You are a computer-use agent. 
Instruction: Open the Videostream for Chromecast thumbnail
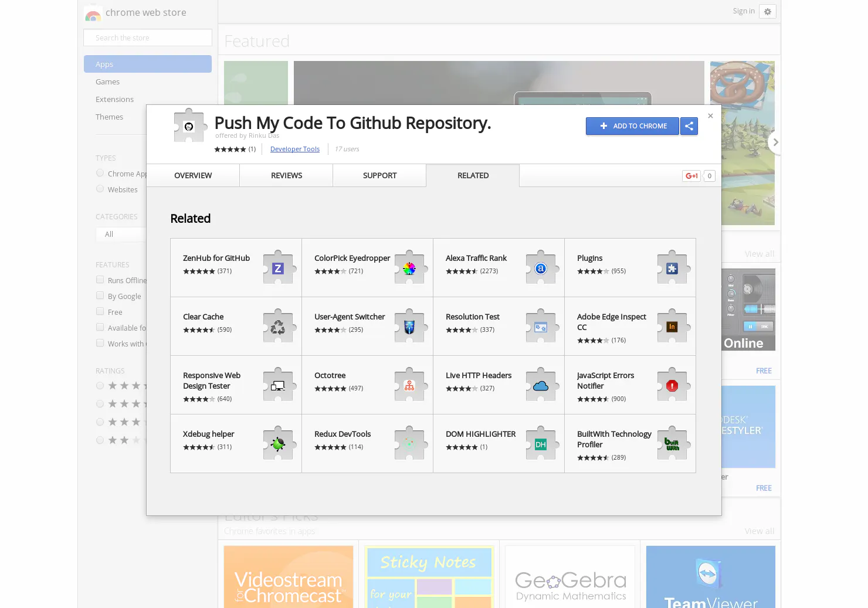click(289, 577)
